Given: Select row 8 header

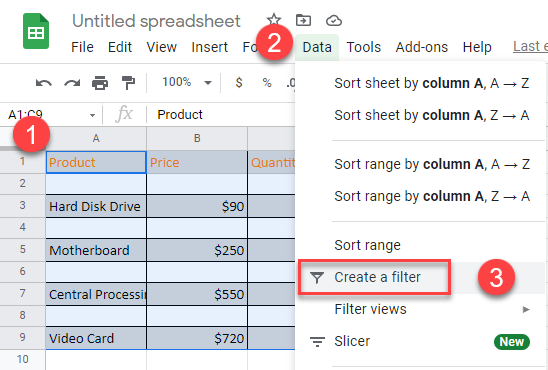Looking at the screenshot, I should click(x=23, y=315).
